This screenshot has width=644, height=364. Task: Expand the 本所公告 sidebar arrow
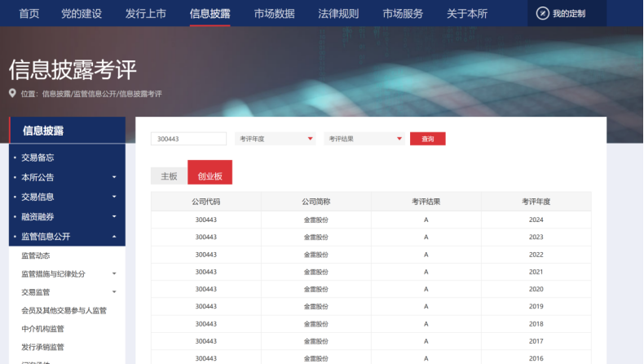114,177
